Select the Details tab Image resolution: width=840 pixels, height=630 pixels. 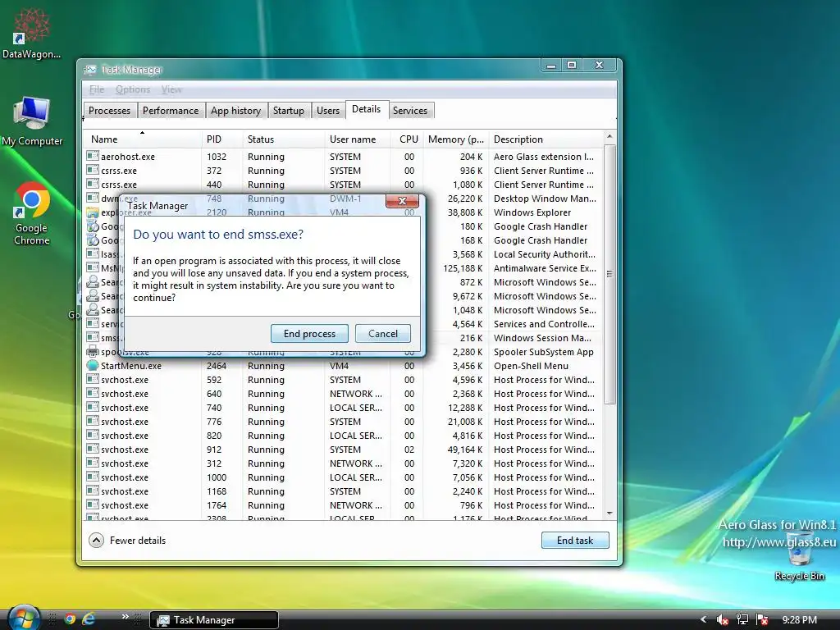[367, 109]
